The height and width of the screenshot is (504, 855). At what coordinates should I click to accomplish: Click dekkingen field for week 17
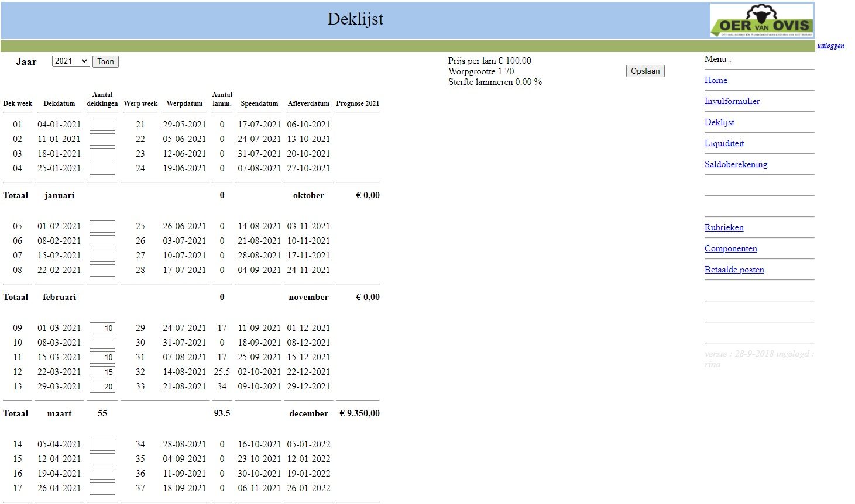(x=102, y=489)
